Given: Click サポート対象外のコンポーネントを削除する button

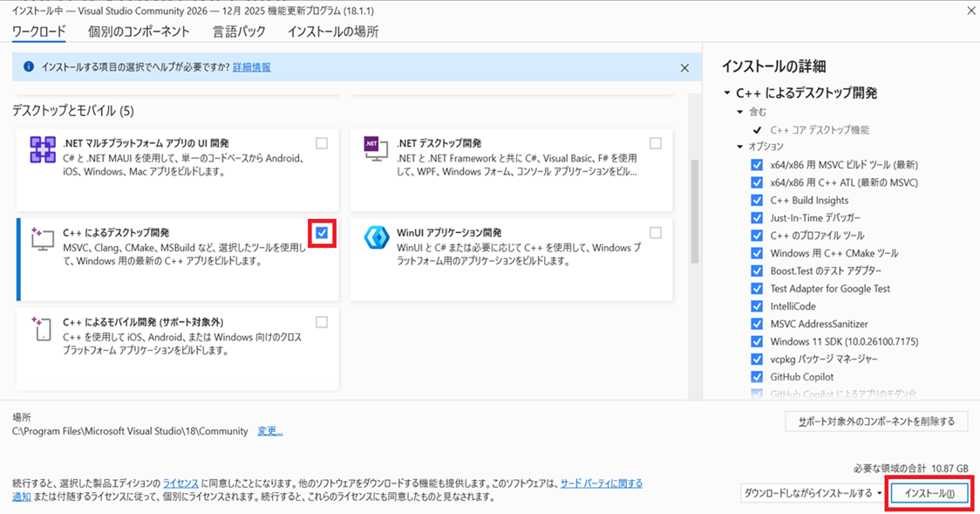Looking at the screenshot, I should pos(876,422).
